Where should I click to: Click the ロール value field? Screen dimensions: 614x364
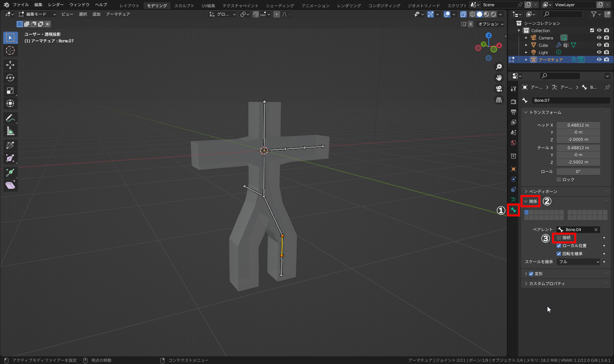click(578, 172)
